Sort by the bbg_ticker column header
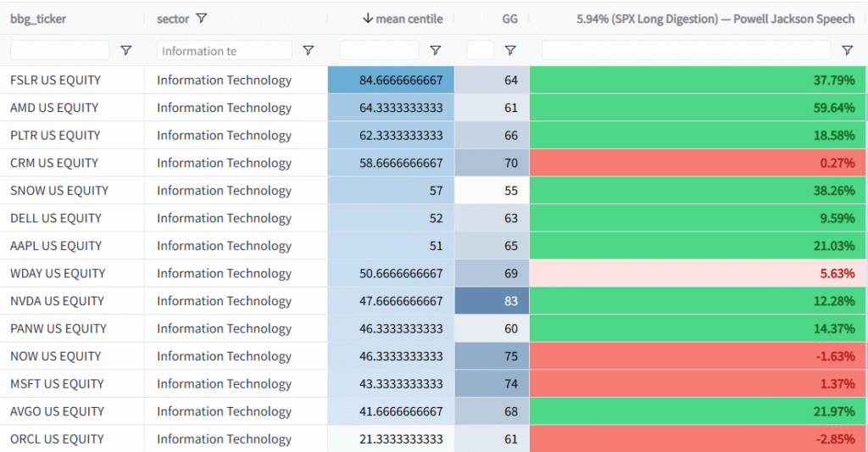 point(38,19)
